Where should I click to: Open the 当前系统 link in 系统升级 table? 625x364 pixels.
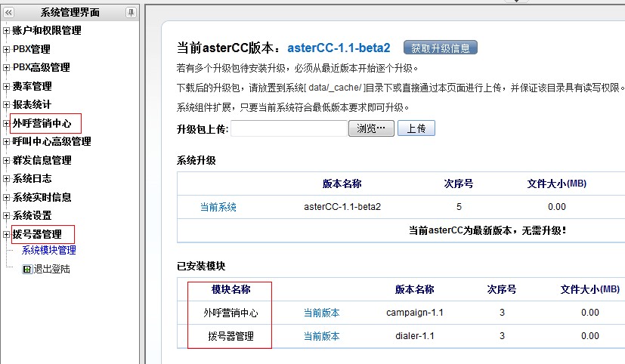pyautogui.click(x=218, y=207)
